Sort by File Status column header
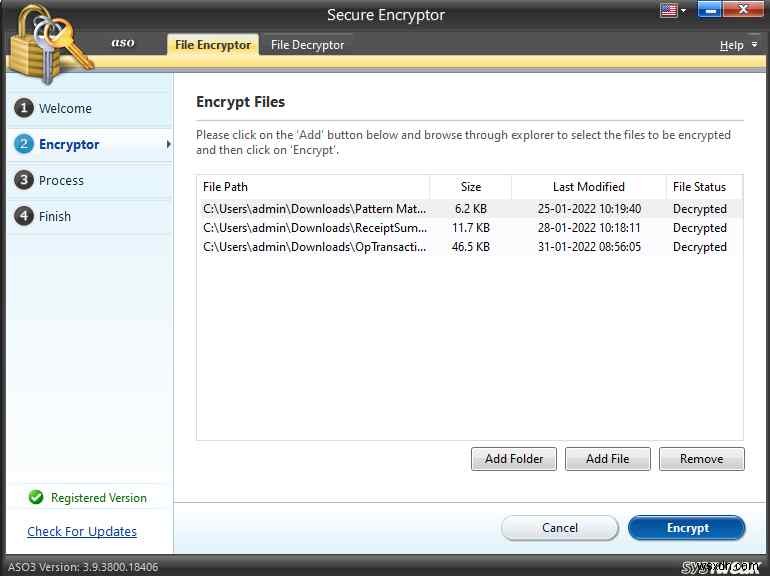This screenshot has height=576, width=770. [704, 187]
